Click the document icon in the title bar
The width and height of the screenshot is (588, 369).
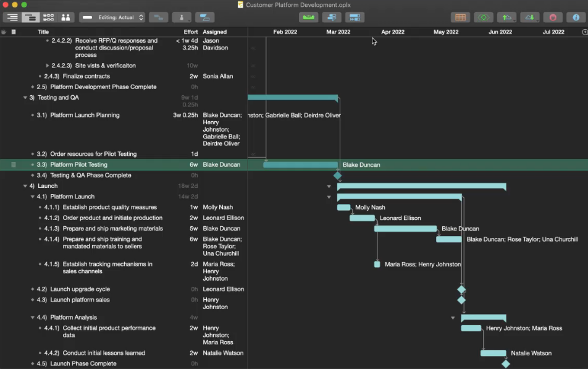click(x=240, y=5)
